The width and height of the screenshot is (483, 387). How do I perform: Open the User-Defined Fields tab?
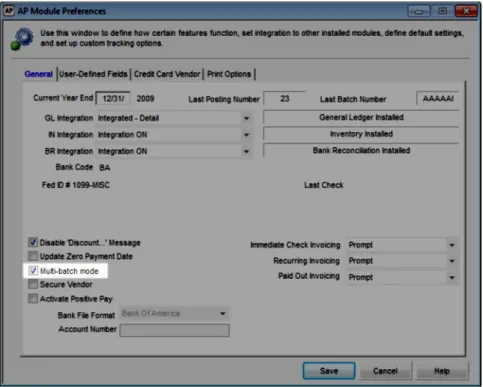click(93, 74)
